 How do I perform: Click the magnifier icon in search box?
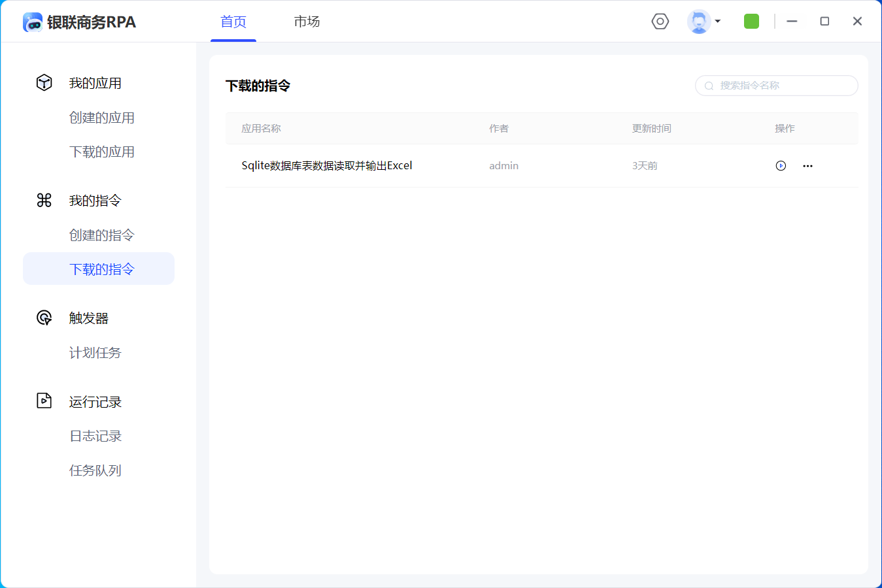coord(709,86)
